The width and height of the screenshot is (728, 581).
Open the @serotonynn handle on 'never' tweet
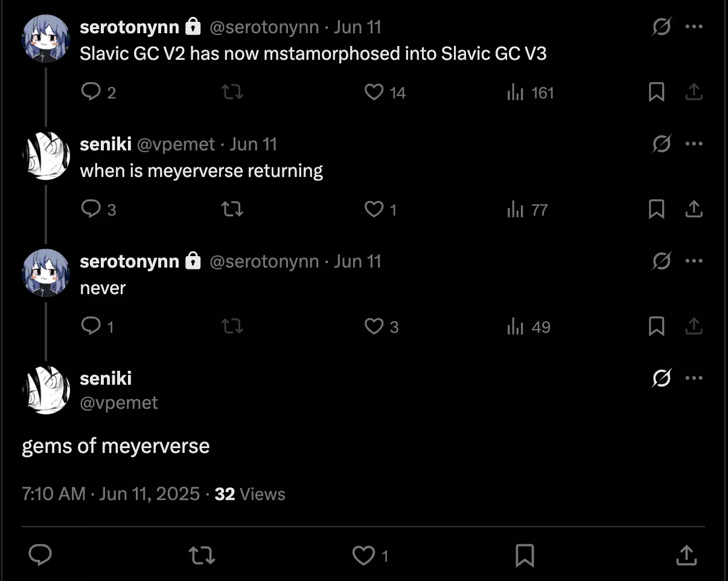click(264, 262)
